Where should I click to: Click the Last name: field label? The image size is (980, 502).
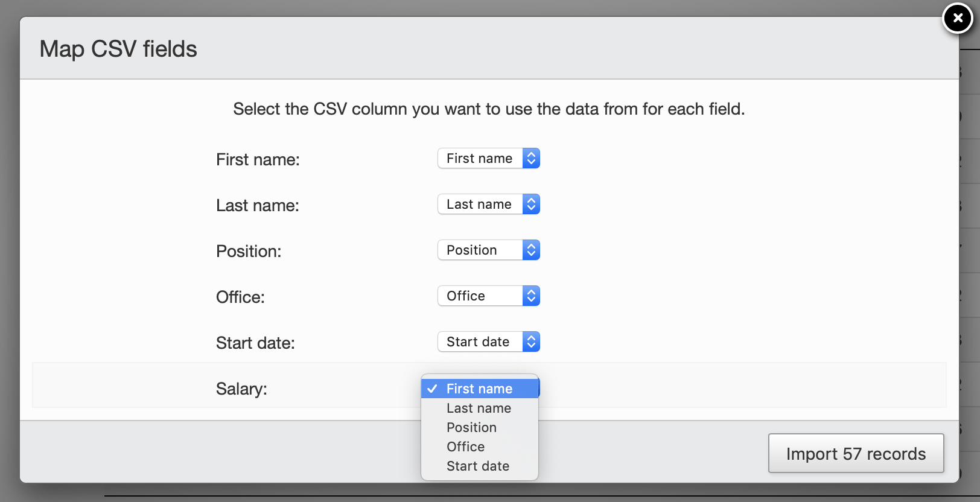[258, 205]
